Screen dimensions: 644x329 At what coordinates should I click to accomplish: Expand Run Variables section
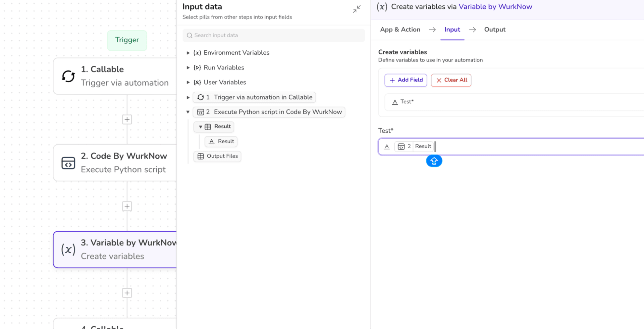pyautogui.click(x=188, y=68)
